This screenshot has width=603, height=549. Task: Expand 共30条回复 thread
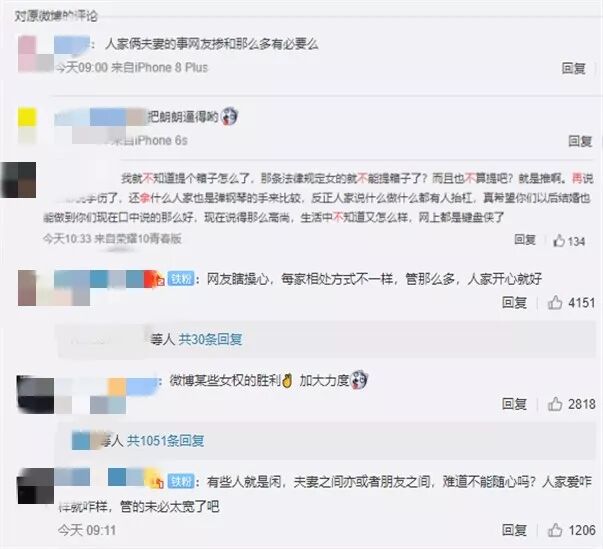(x=210, y=339)
